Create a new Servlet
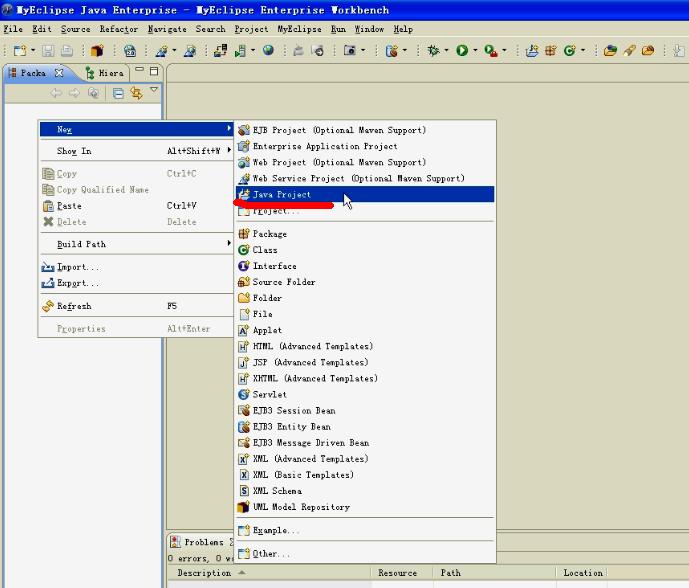 [365, 394]
